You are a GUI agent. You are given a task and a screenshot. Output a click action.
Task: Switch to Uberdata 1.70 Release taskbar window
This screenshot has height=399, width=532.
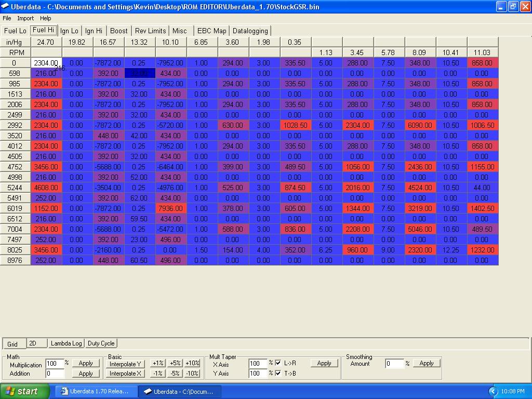96,391
